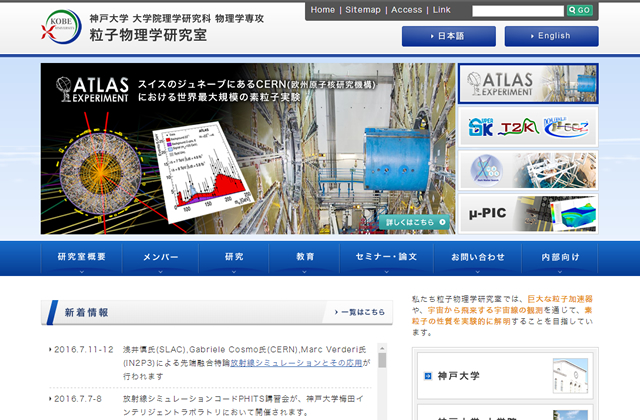Open the 研究室概要 menu
The width and height of the screenshot is (640, 420).
[x=82, y=259]
